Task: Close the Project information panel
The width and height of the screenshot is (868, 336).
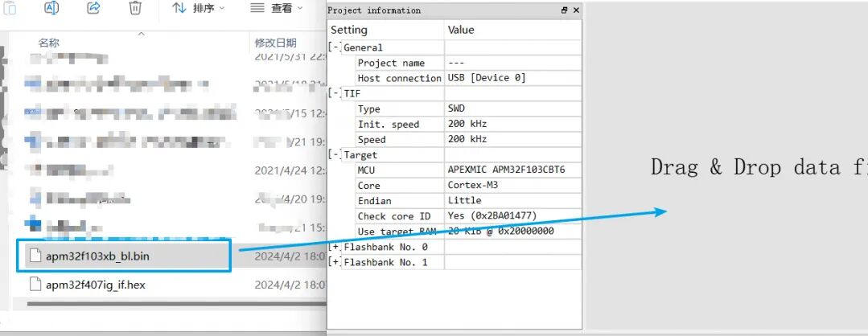Action: coord(575,10)
